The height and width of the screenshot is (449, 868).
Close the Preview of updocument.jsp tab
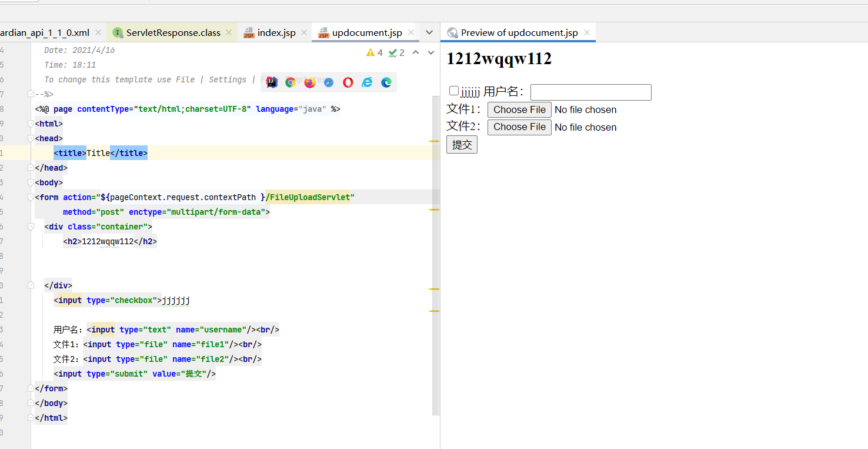(x=587, y=33)
